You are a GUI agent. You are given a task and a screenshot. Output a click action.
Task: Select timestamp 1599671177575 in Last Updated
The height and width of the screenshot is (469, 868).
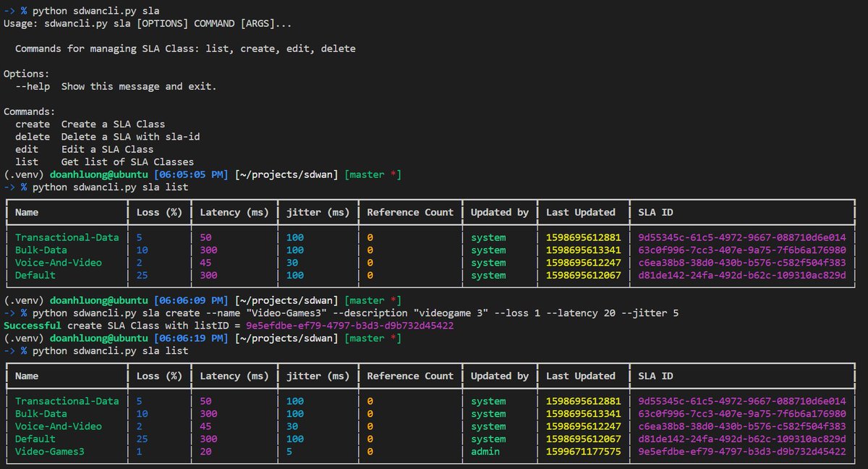[584, 452]
